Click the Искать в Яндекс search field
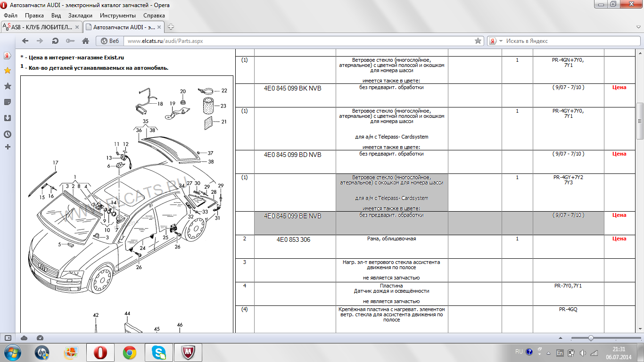The height and width of the screenshot is (362, 644). point(566,41)
